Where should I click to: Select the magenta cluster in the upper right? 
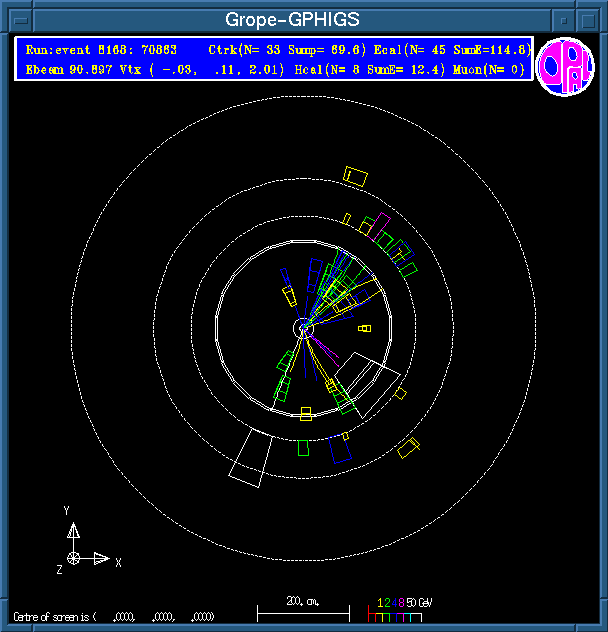[382, 227]
